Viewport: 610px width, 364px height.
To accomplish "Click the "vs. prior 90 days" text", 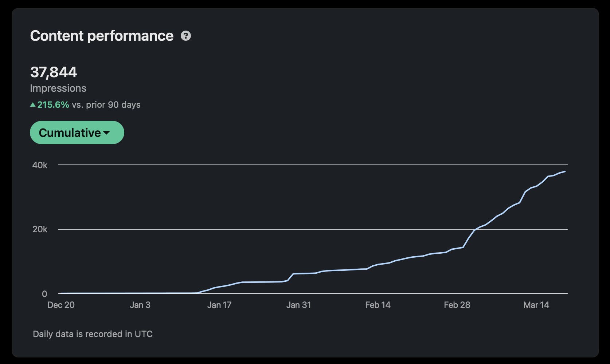I will point(106,105).
